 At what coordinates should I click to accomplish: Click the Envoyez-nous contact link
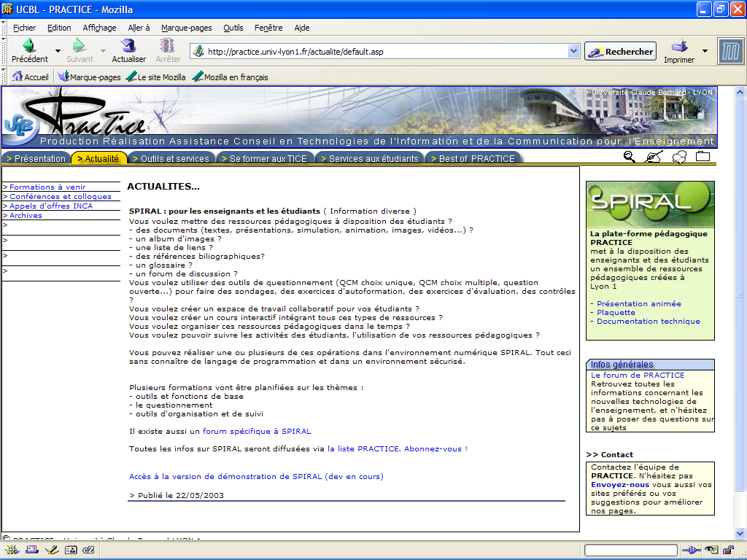620,485
